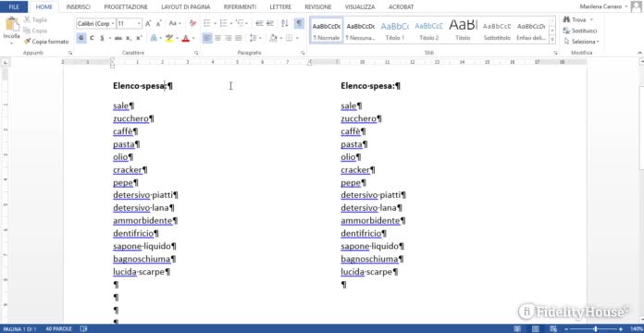The height and width of the screenshot is (333, 644).
Task: Click the Copia copy command
Action: click(35, 31)
